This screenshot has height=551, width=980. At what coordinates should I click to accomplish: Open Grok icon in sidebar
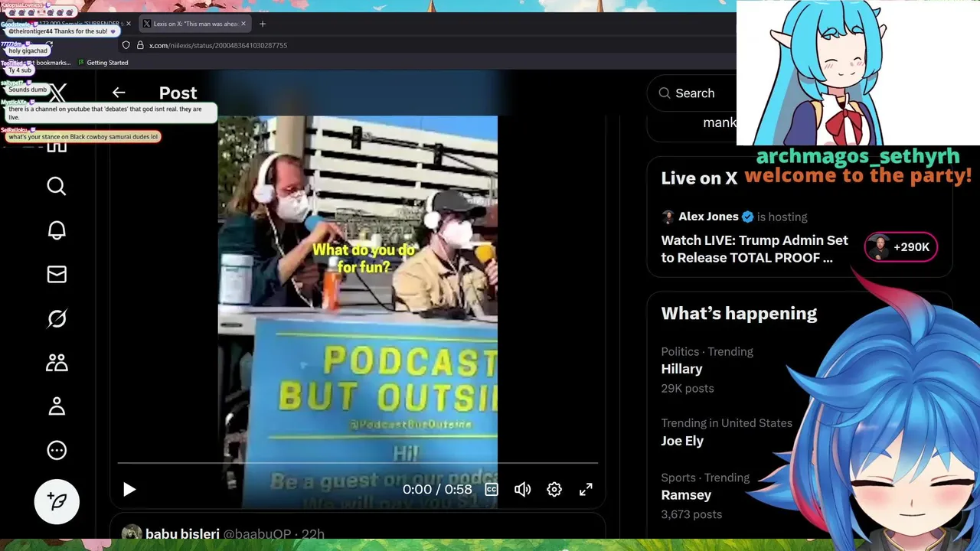57,318
